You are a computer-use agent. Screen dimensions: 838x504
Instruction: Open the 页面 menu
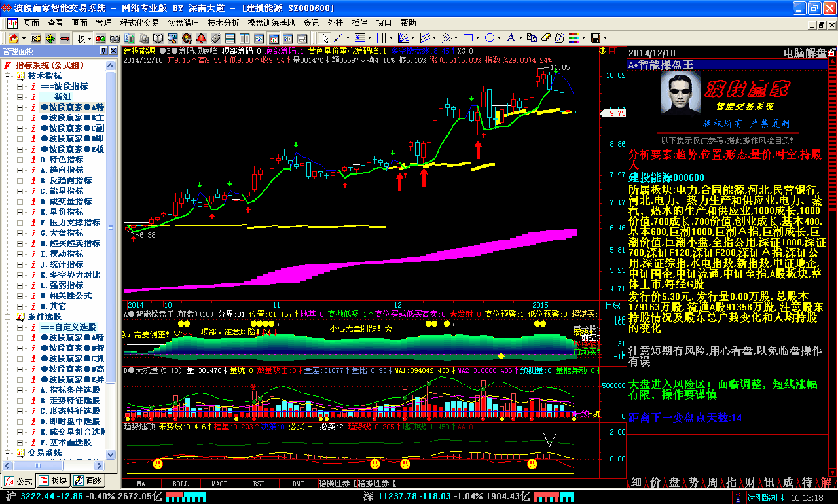coord(31,22)
